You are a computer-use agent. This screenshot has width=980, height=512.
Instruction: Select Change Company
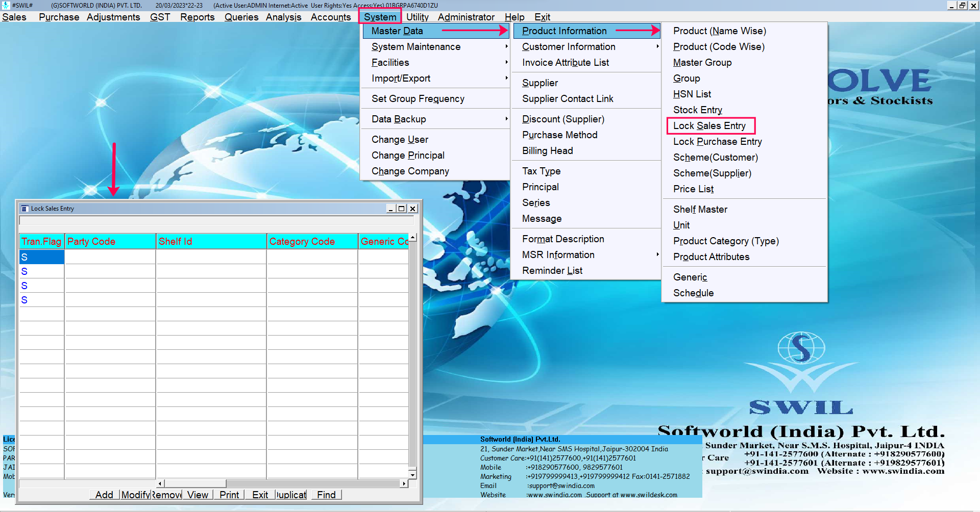(435, 171)
